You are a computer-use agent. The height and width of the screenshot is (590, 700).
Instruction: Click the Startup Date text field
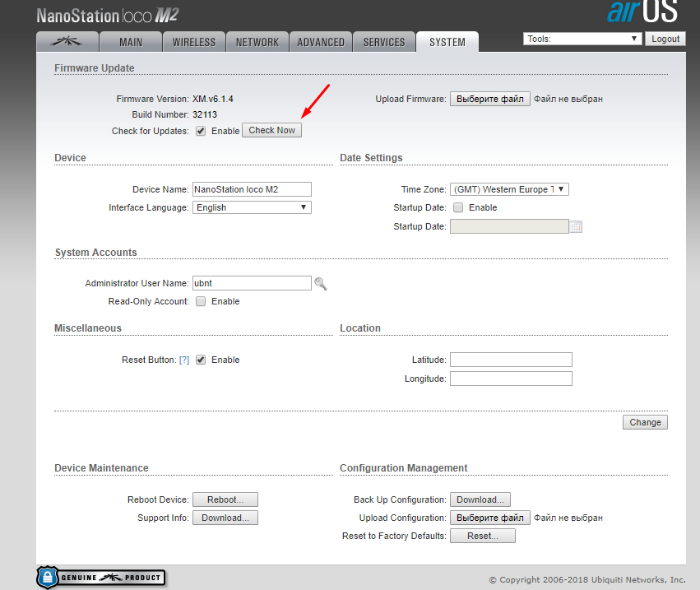click(x=509, y=226)
